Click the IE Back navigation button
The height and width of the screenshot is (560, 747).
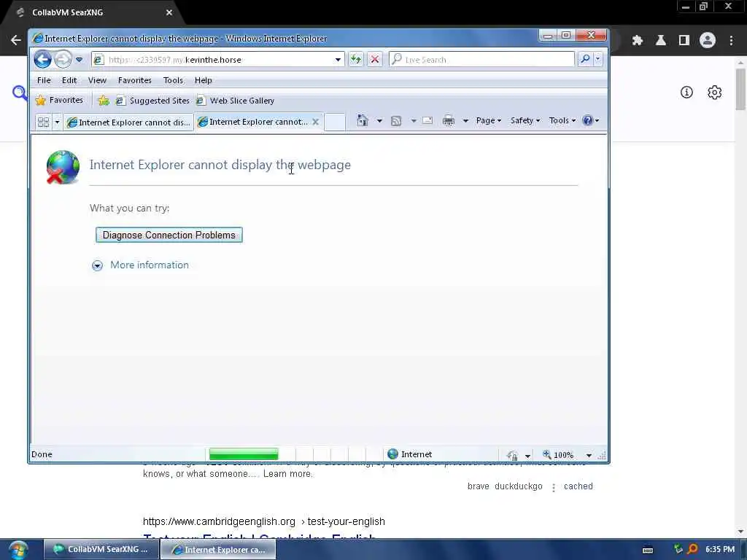click(43, 60)
